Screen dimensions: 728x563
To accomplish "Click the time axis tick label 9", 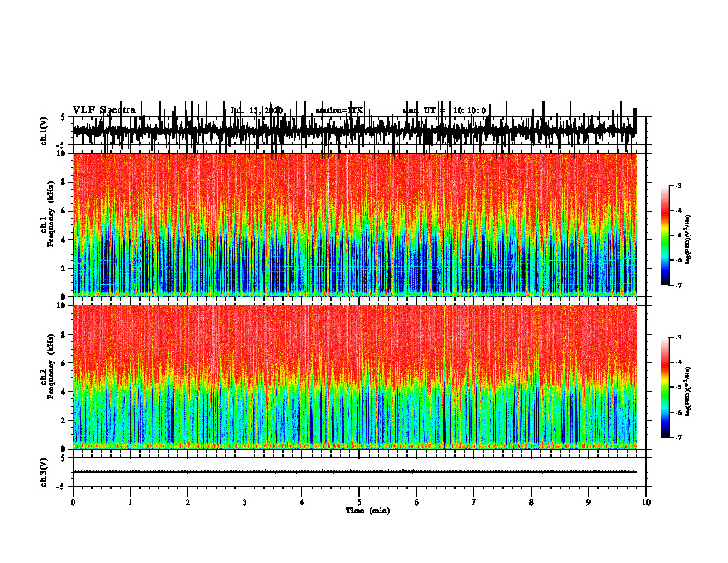I will (588, 502).
